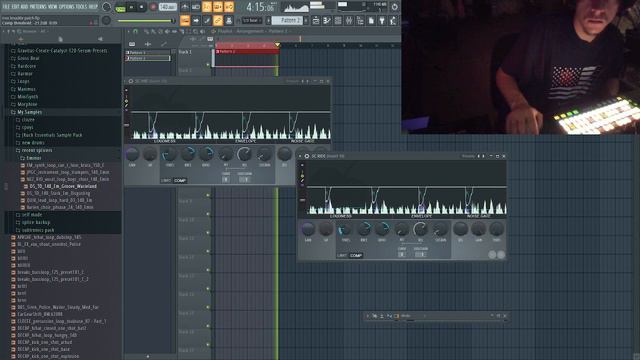The width and height of the screenshot is (640, 360).
Task: Click the vertical zoom slider in the lower compressor
Action: point(302,200)
